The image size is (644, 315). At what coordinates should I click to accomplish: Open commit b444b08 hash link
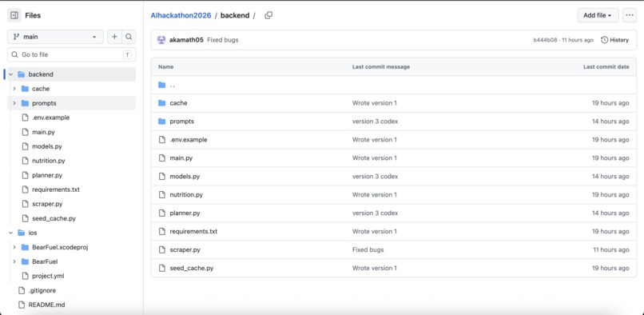click(x=545, y=40)
